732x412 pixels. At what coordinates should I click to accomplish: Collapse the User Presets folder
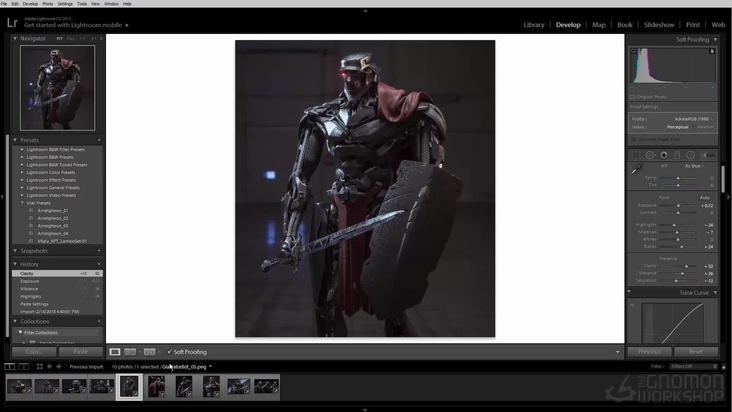coord(22,203)
